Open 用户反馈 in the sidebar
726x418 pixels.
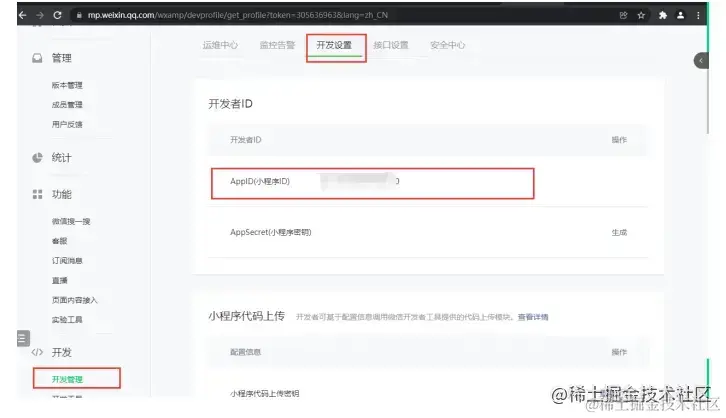pos(67,124)
